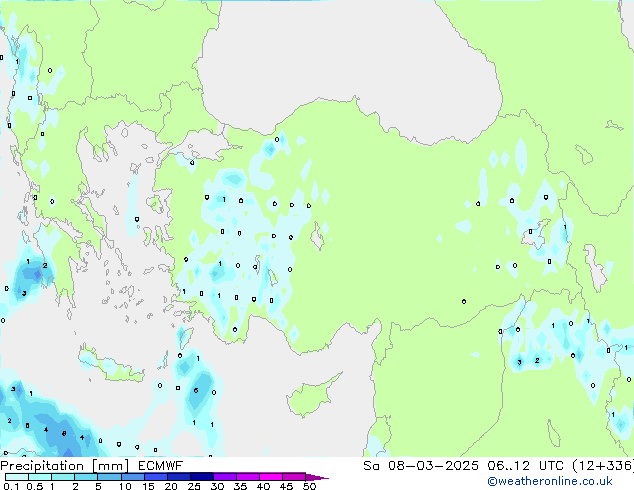Click the 1–2 mm legend swatch
The height and width of the screenshot is (490, 634).
63,477
